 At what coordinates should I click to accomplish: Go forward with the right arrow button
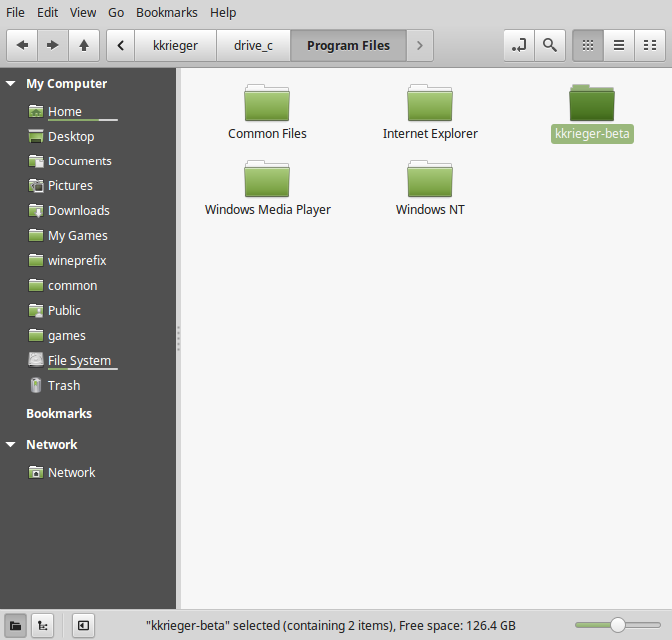52,45
